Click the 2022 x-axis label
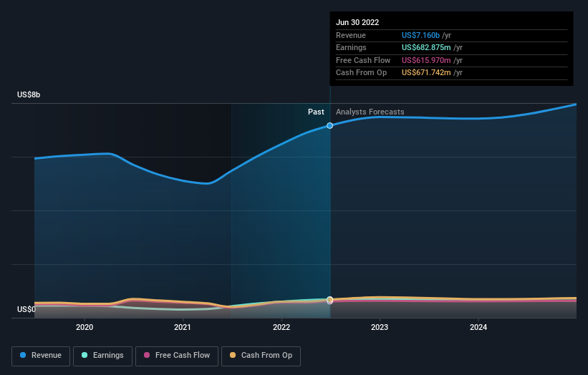Viewport: 588px width, 375px height. [x=281, y=327]
